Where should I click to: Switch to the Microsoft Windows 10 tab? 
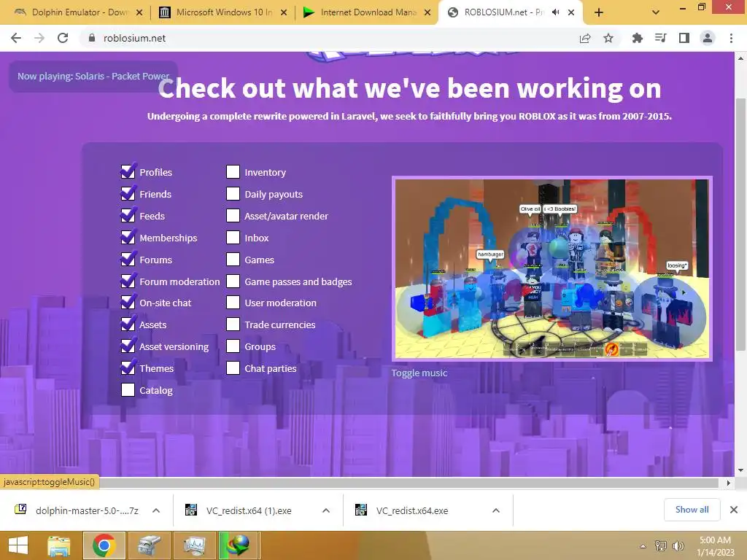coord(222,12)
